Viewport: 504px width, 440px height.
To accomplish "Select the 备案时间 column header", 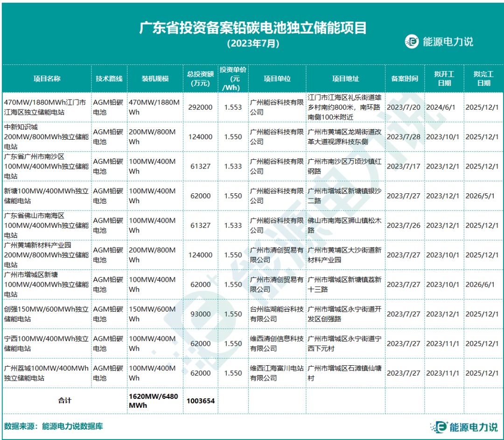I will [405, 79].
